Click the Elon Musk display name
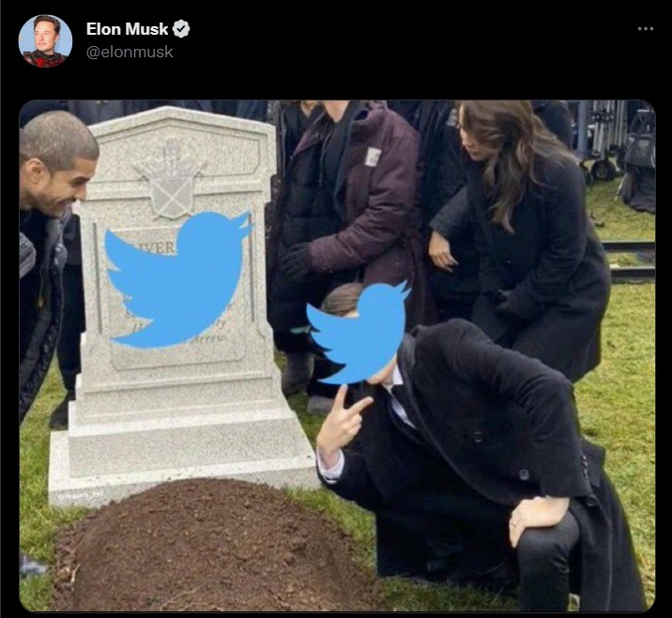This screenshot has height=618, width=672. pyautogui.click(x=127, y=29)
